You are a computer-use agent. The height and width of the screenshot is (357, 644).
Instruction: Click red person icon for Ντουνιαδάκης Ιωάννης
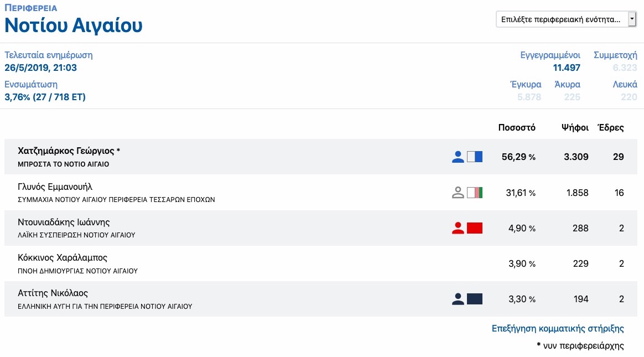[x=458, y=228]
